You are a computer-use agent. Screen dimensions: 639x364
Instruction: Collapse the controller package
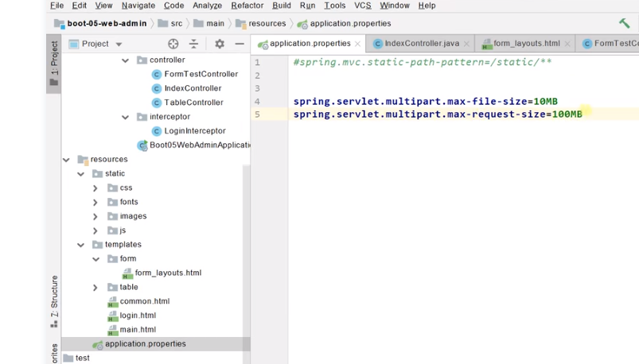pyautogui.click(x=125, y=60)
